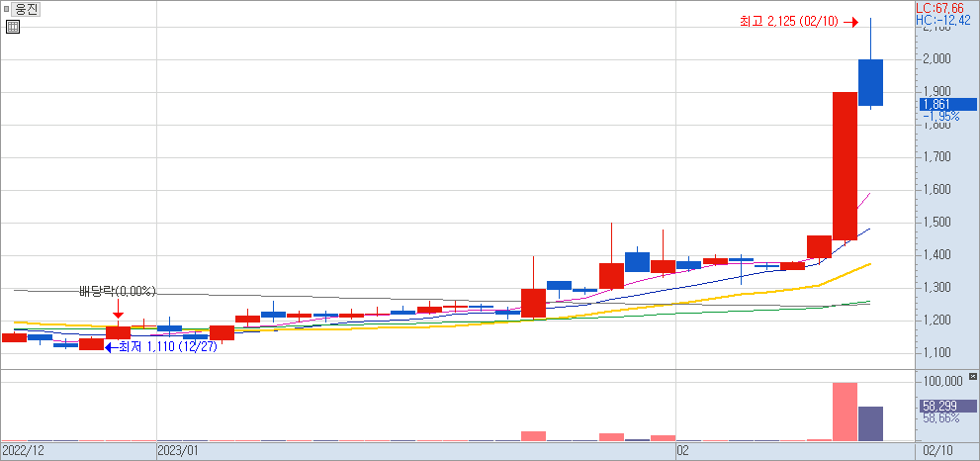Image resolution: width=980 pixels, height=461 pixels.
Task: Close the volume panel with X icon
Action: 973,377
